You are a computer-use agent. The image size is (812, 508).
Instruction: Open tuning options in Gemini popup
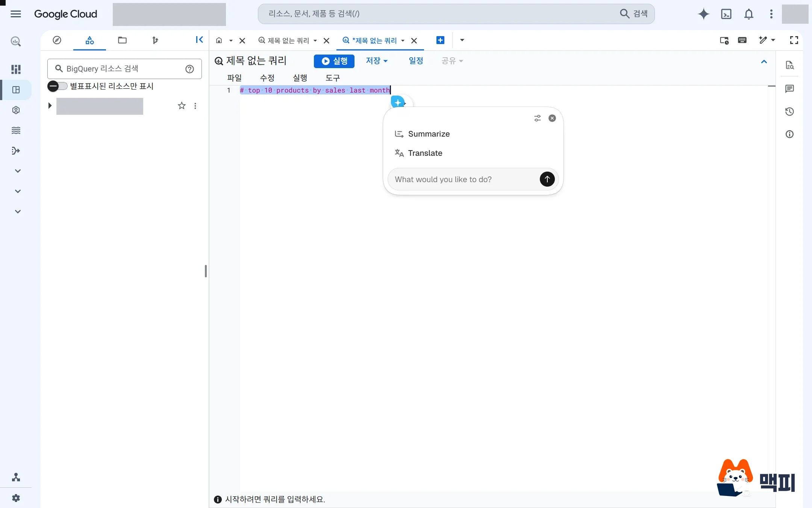(x=538, y=118)
